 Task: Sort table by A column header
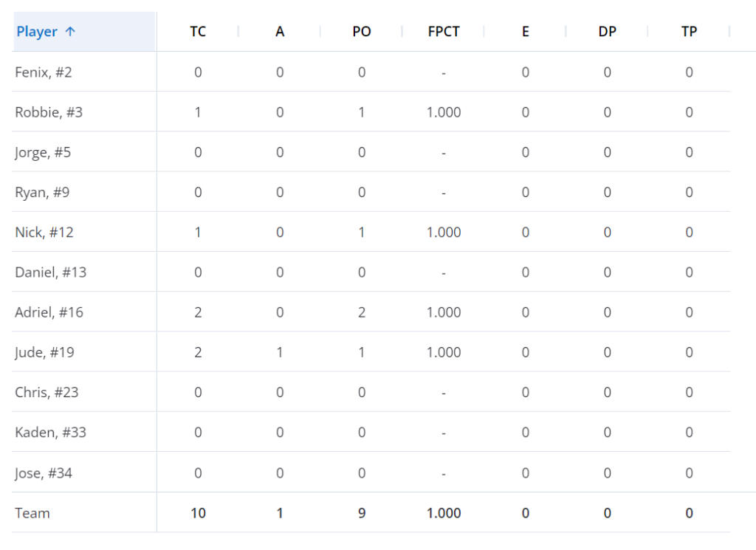[280, 32]
